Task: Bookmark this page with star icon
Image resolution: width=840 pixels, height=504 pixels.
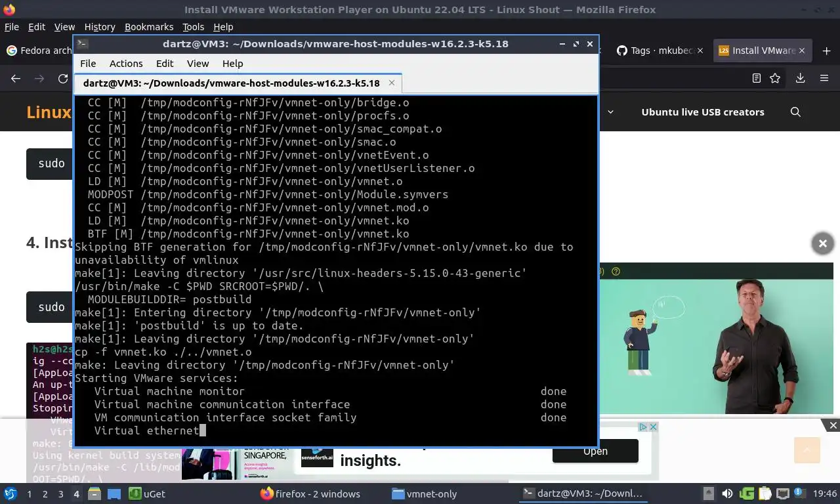Action: click(775, 78)
